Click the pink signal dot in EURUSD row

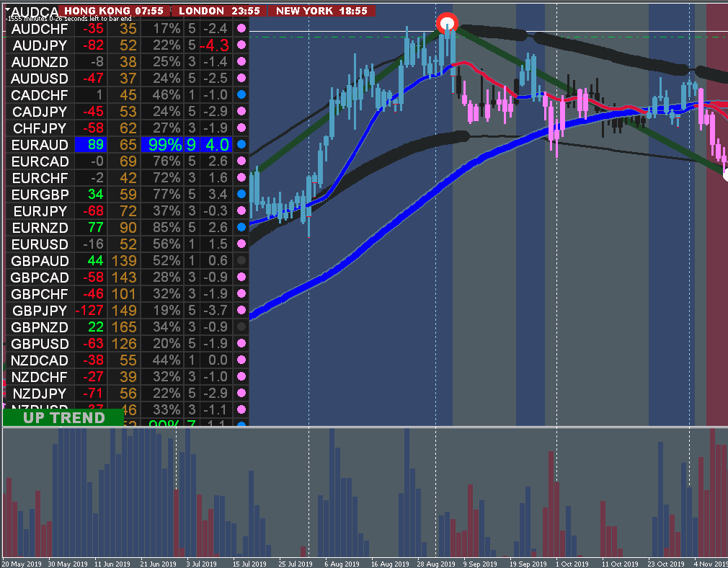tap(241, 244)
